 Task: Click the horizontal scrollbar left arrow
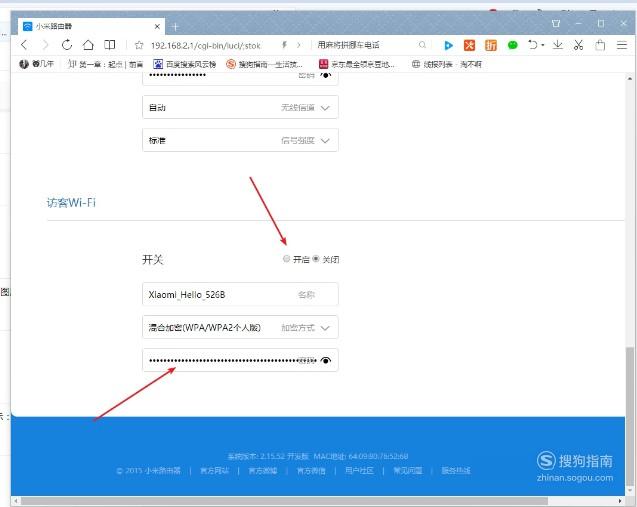[x=16, y=501]
